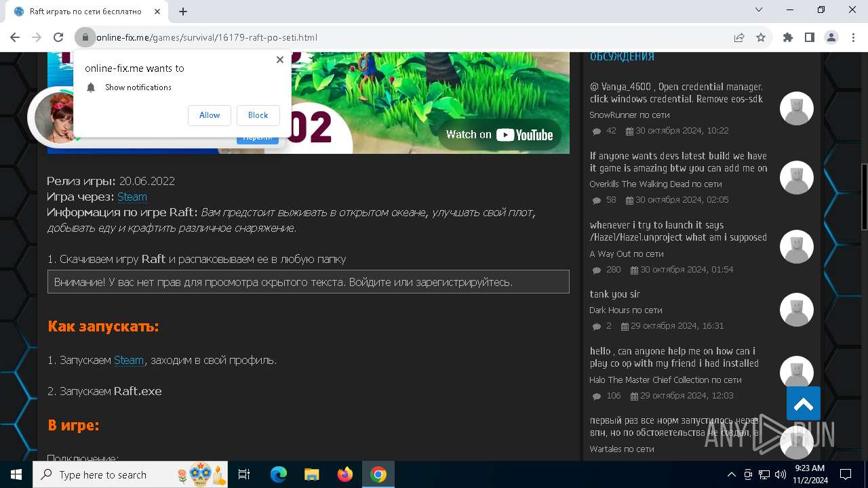Open site info lock icon
Screen dimensions: 868x488
(x=85, y=37)
